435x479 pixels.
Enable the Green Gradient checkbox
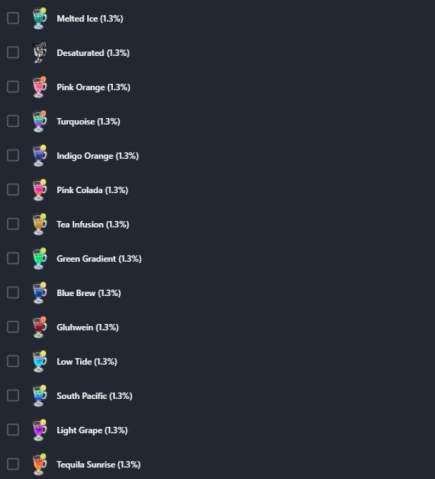pyautogui.click(x=13, y=258)
